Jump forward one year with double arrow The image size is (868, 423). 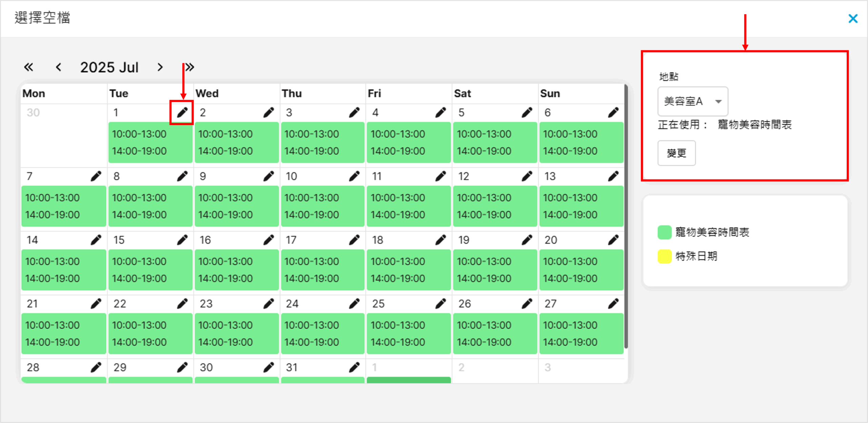point(190,67)
